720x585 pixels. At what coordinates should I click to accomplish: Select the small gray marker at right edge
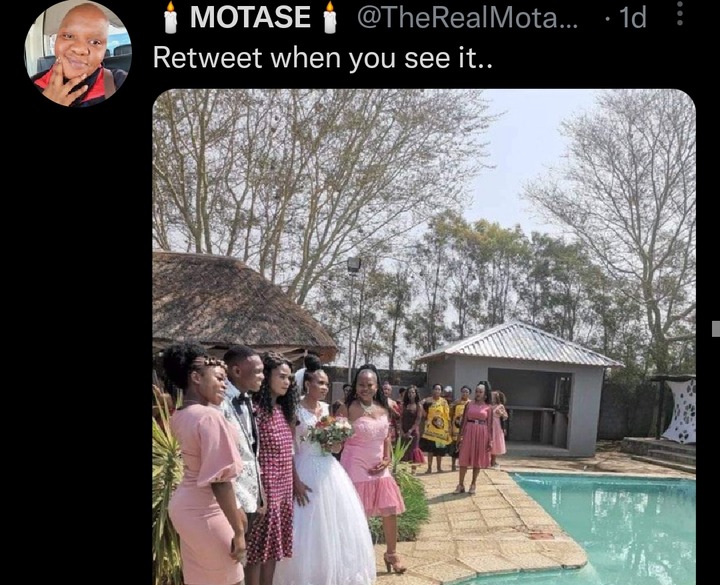tap(716, 329)
